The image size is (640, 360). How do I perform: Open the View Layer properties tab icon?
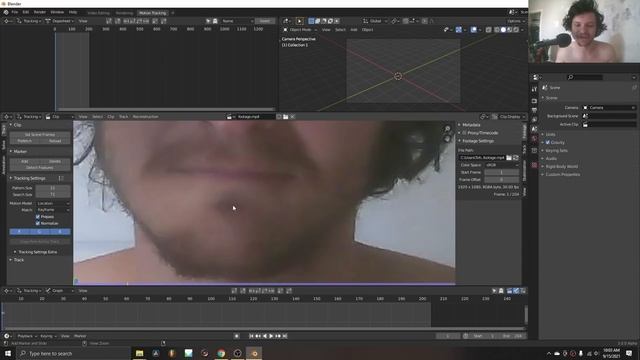pos(534,120)
